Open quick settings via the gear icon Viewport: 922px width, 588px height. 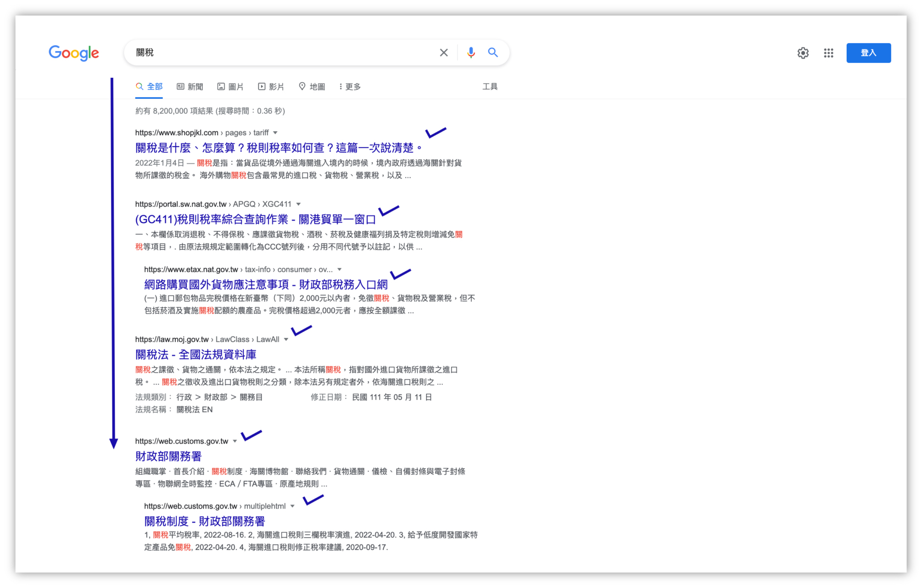pos(803,53)
